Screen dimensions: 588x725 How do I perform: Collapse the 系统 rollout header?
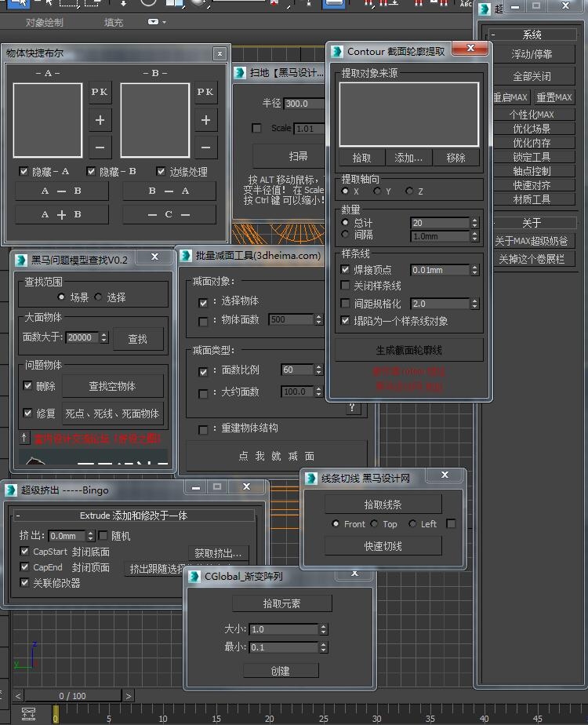[x=532, y=35]
